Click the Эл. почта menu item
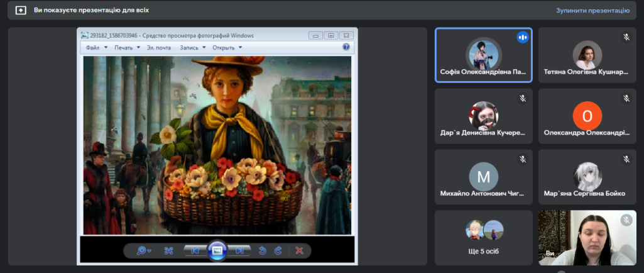This screenshot has height=273, width=644. pos(158,48)
